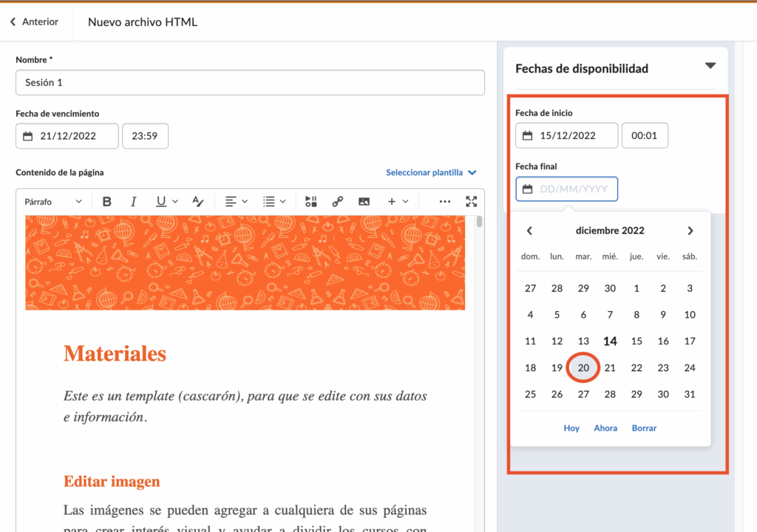This screenshot has height=532, width=757.
Task: Enter fullscreen mode for the editor
Action: tap(471, 202)
